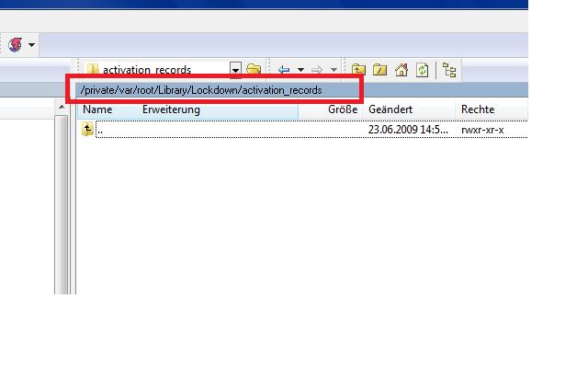Open the forward history dropdown arrow
The height and width of the screenshot is (368, 588).
click(333, 69)
